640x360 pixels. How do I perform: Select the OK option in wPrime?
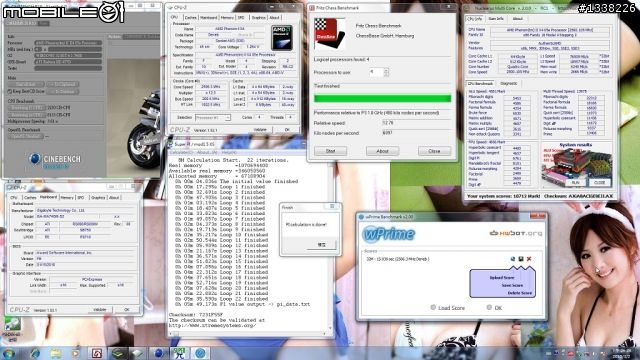[x=494, y=307]
